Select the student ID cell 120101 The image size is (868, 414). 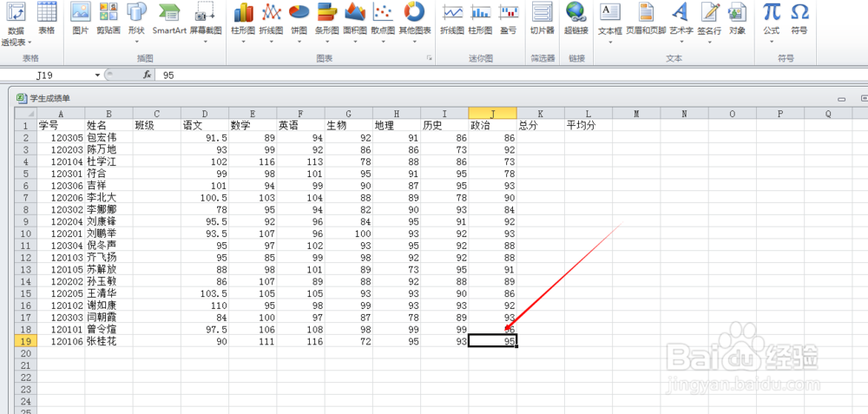point(61,330)
